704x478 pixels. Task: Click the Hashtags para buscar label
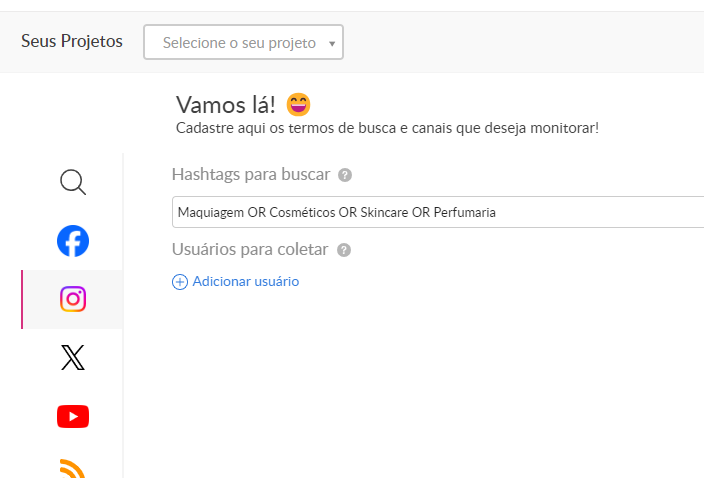tap(251, 174)
